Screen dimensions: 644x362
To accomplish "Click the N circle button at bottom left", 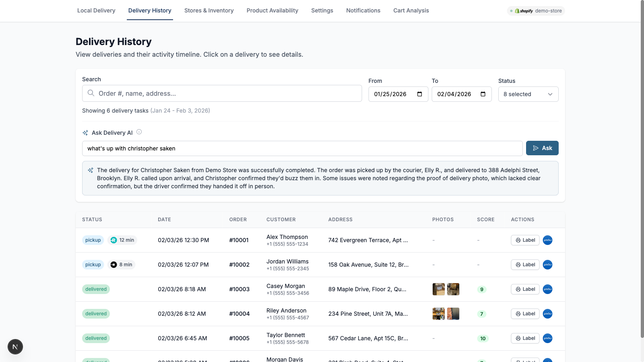I will [15, 346].
